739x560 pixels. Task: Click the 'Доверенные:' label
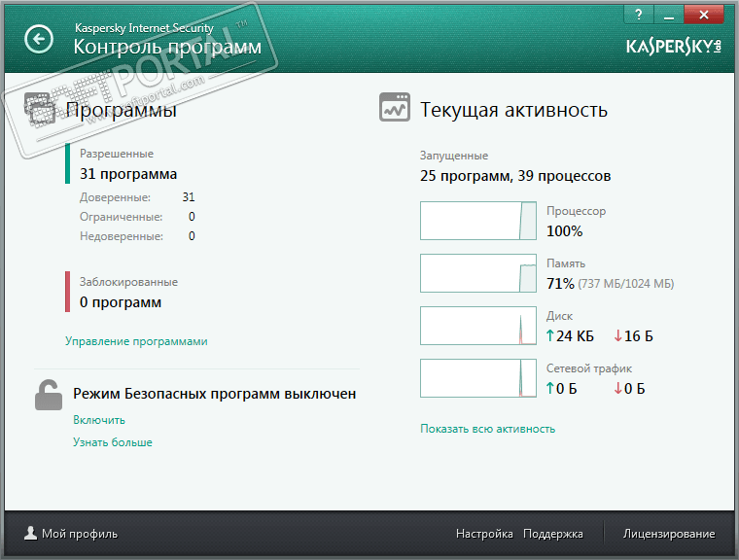coord(115,197)
